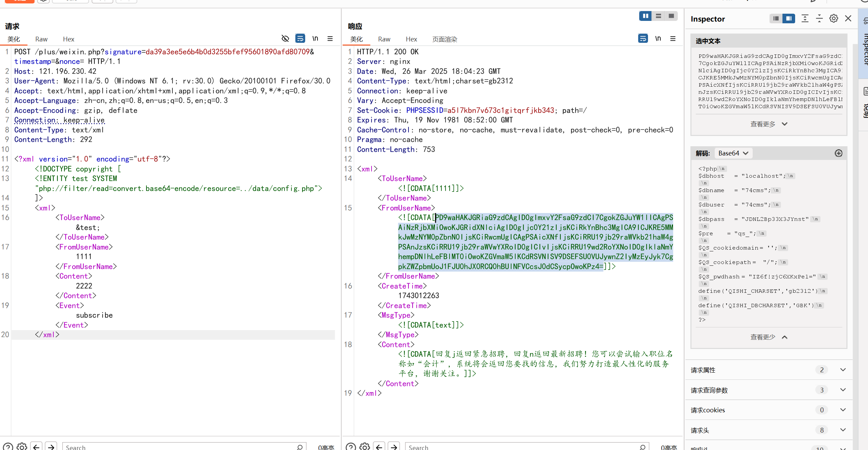Switch request view to Raw tab
868x450 pixels.
coord(41,39)
